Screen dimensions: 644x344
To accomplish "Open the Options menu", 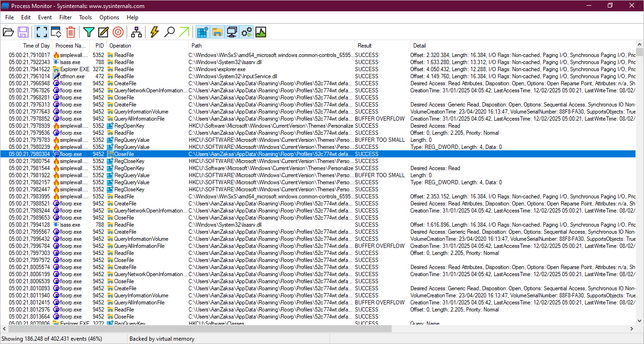I will point(109,17).
